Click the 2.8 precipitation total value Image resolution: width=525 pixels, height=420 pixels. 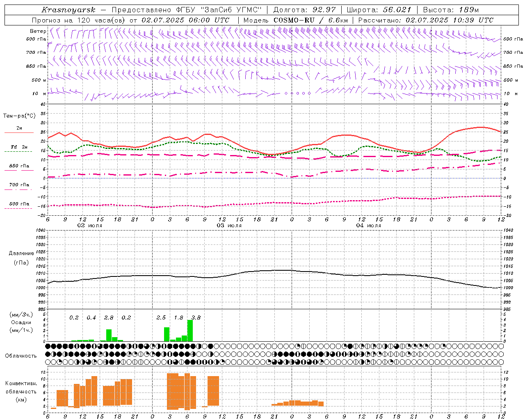point(109,318)
